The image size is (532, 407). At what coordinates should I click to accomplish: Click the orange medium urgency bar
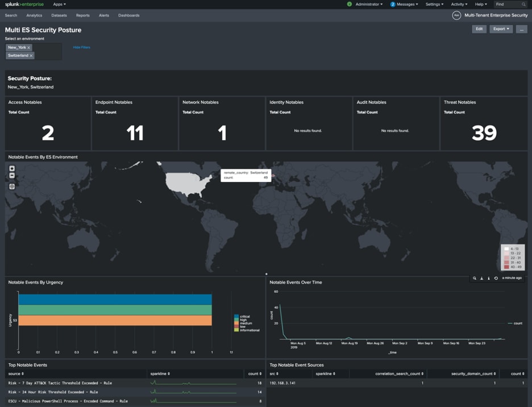(115, 321)
